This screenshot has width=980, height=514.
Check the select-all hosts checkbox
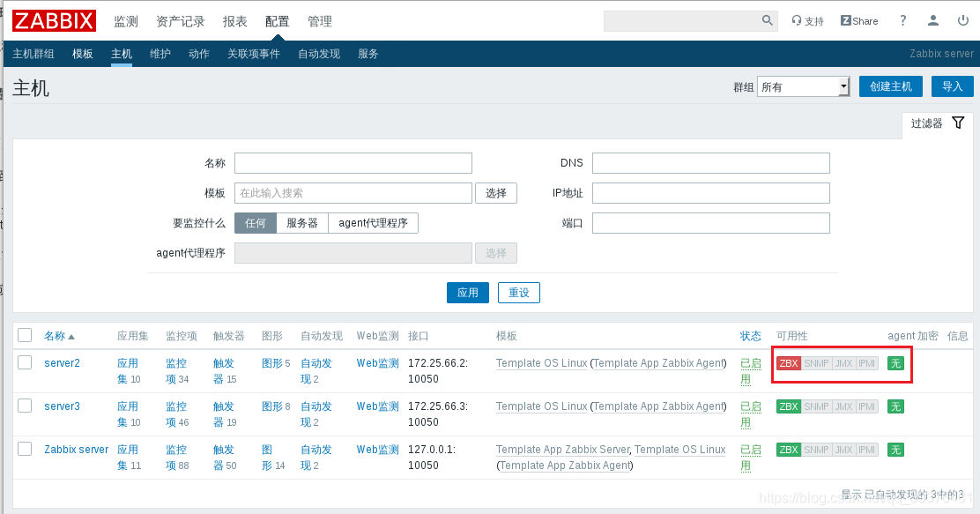click(x=25, y=335)
